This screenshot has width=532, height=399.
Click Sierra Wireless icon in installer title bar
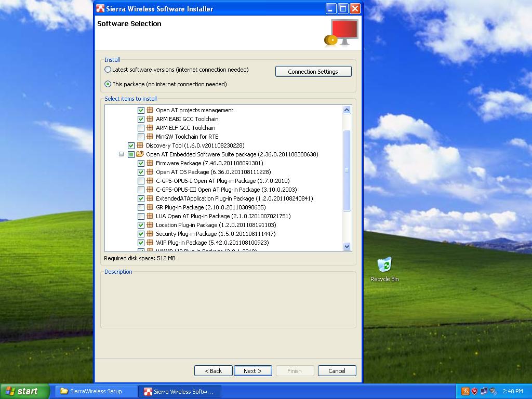100,8
